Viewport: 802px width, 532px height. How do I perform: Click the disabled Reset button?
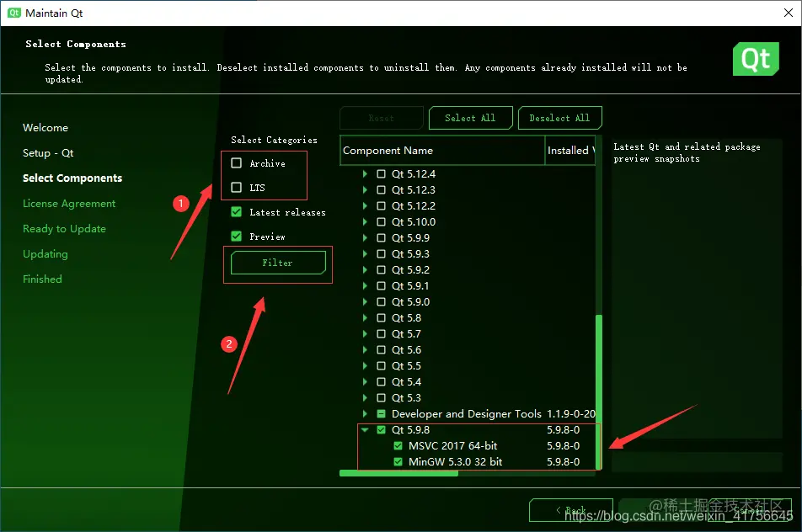[x=382, y=118]
